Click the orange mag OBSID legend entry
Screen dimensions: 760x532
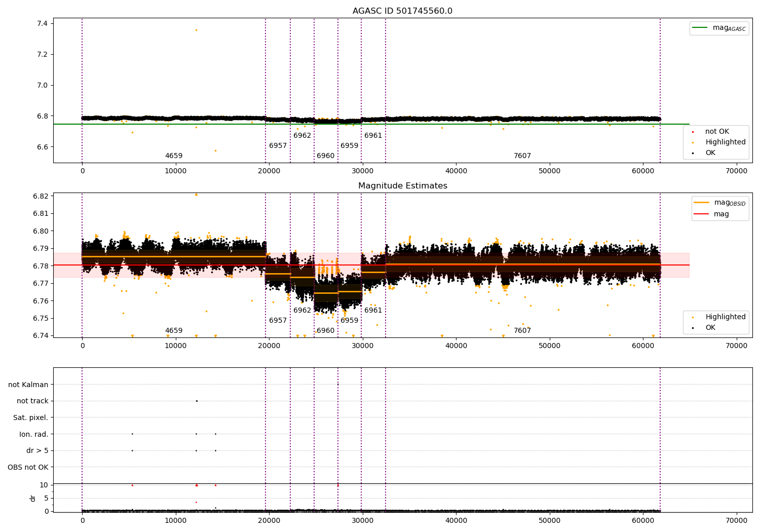720,203
